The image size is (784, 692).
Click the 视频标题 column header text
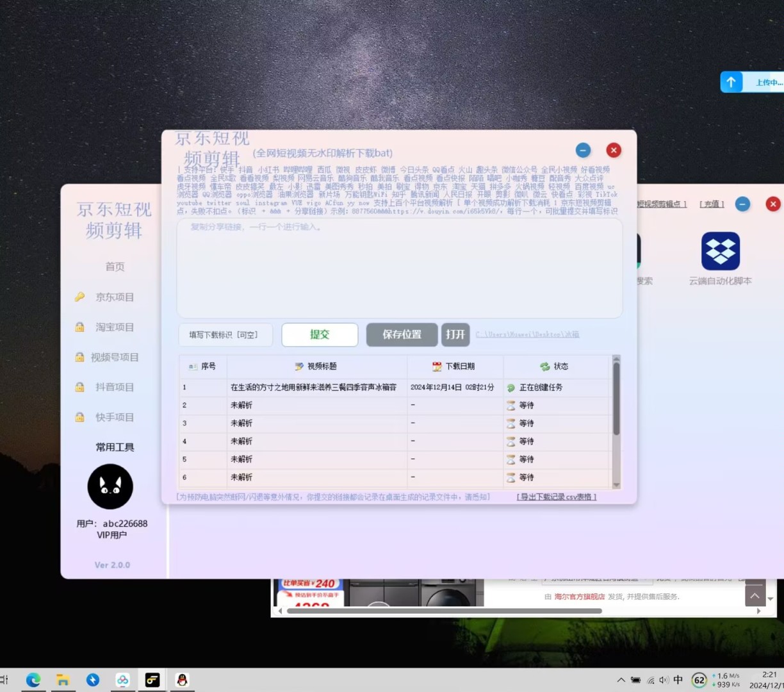tap(322, 367)
